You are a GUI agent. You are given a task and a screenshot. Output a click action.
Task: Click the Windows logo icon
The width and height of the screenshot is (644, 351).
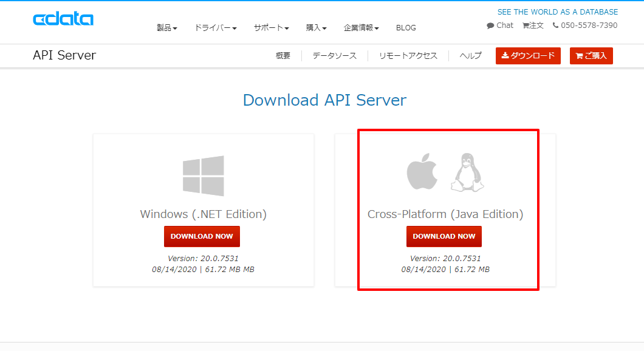[204, 175]
